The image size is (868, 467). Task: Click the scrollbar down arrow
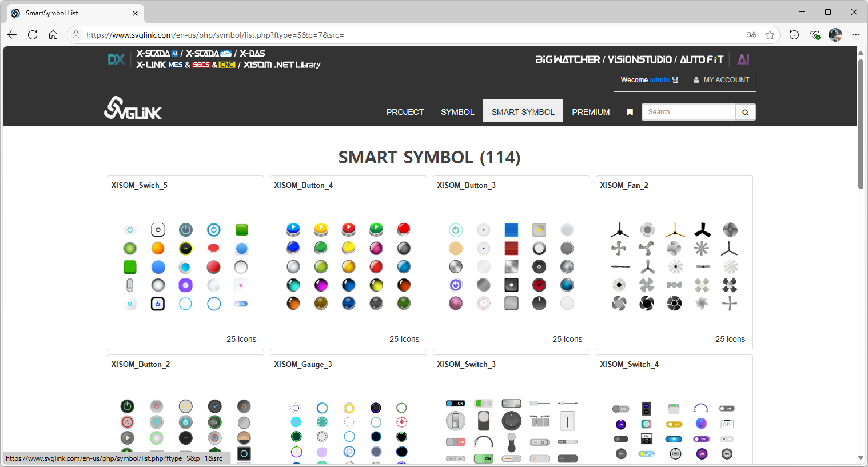[861, 458]
